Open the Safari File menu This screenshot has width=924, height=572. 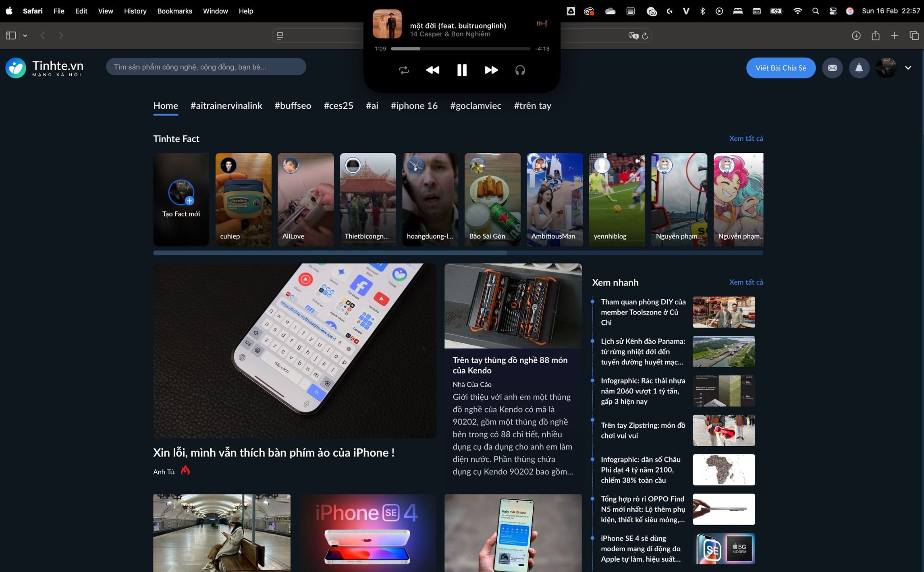(59, 11)
